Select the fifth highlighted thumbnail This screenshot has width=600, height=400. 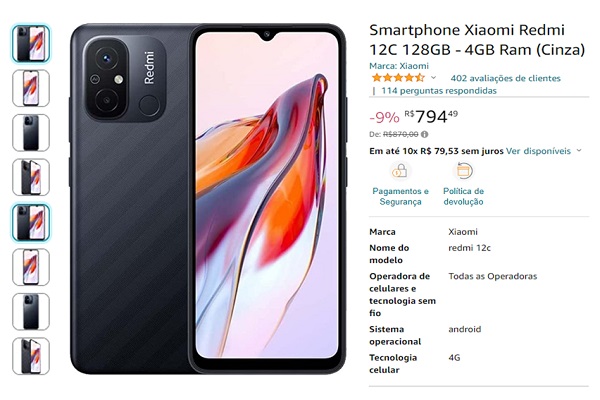(31, 222)
